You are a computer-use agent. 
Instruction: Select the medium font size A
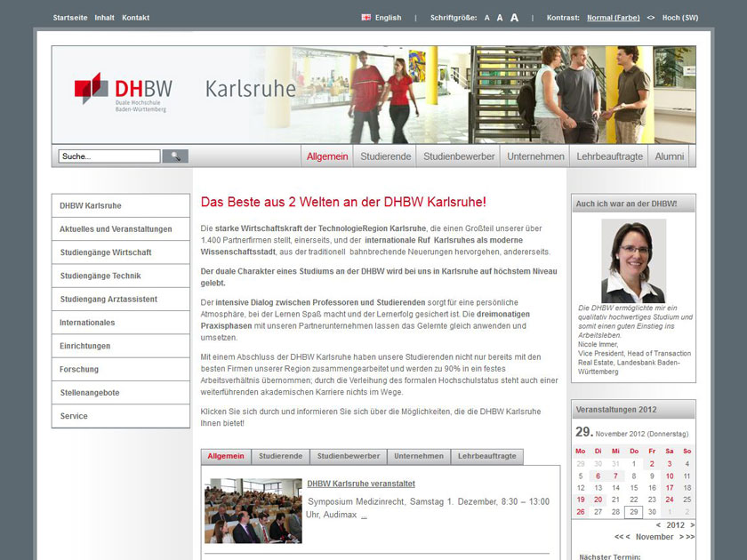(x=500, y=18)
